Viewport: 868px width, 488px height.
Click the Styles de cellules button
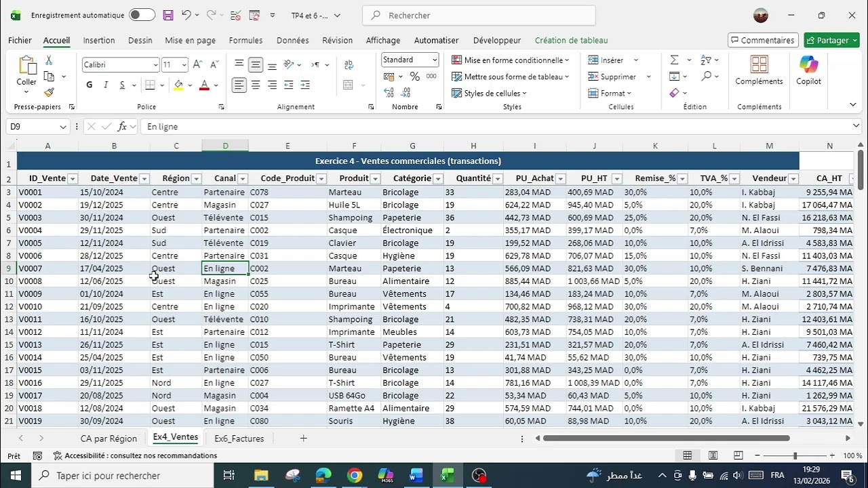coord(490,93)
